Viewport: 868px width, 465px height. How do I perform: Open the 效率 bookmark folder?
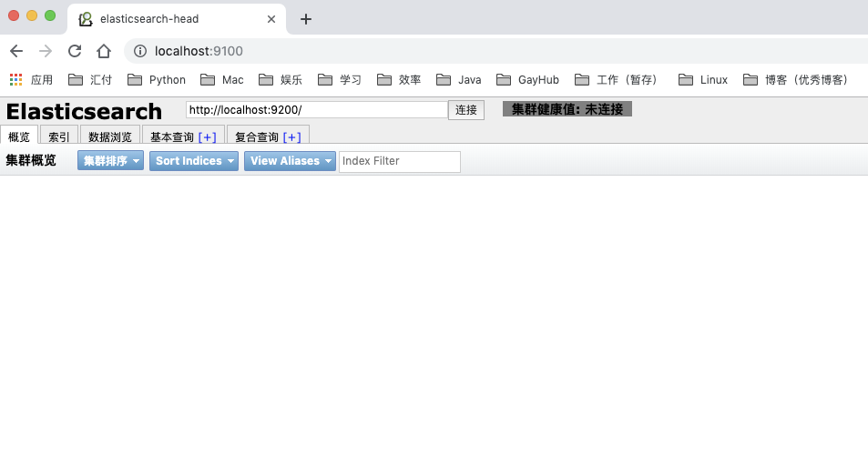399,80
